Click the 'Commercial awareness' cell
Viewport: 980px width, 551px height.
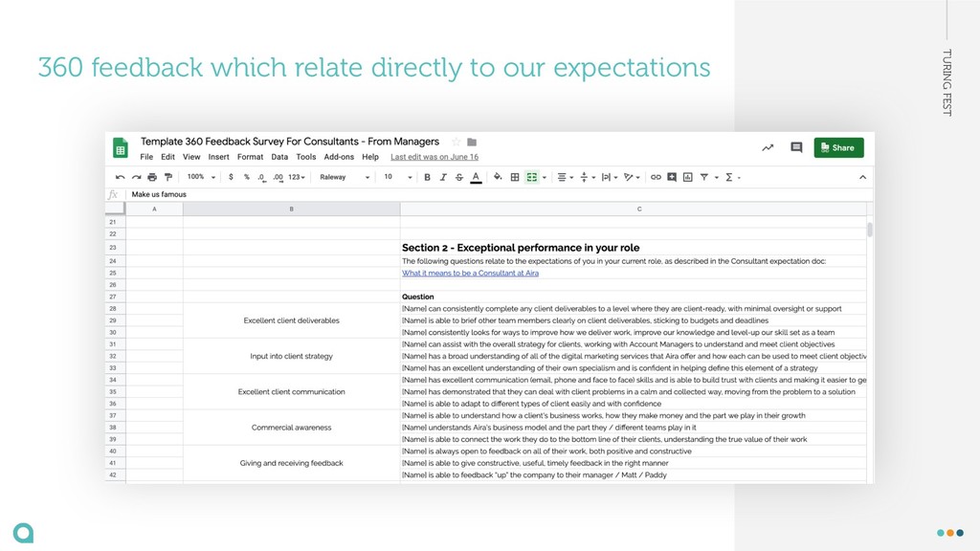[291, 428]
